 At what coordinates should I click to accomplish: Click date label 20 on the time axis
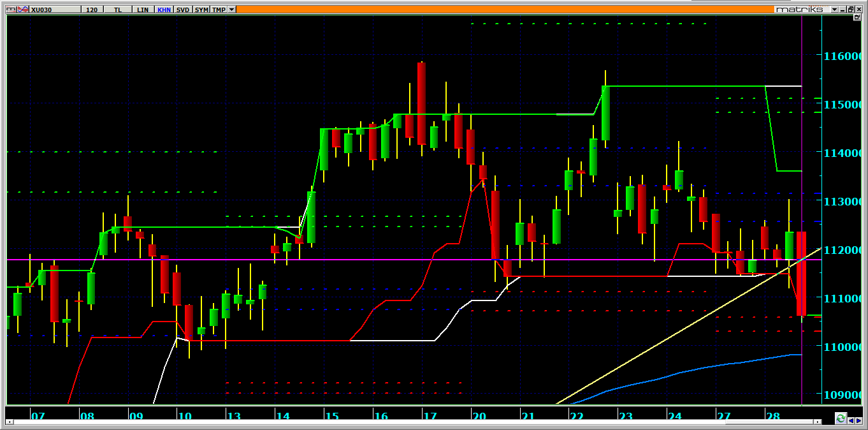tap(479, 417)
